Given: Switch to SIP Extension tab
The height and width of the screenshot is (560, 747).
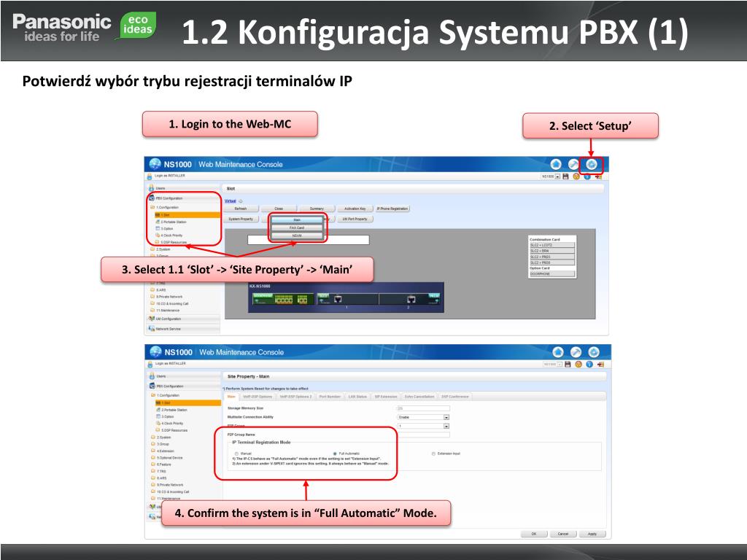Looking at the screenshot, I should click(386, 397).
